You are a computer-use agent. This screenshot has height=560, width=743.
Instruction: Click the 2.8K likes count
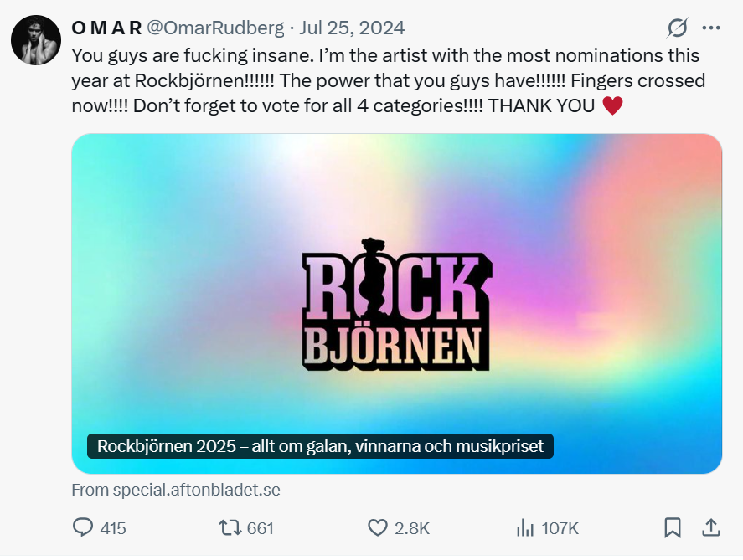pyautogui.click(x=412, y=528)
